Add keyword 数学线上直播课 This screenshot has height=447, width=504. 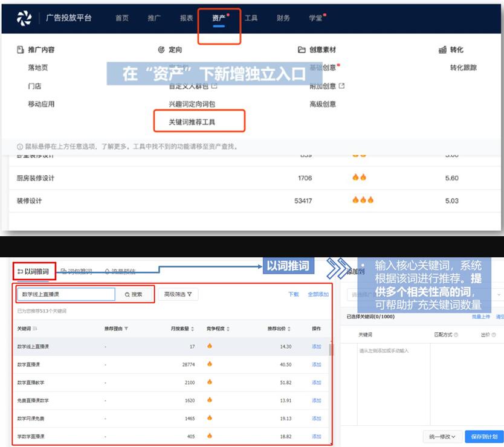pyautogui.click(x=316, y=346)
